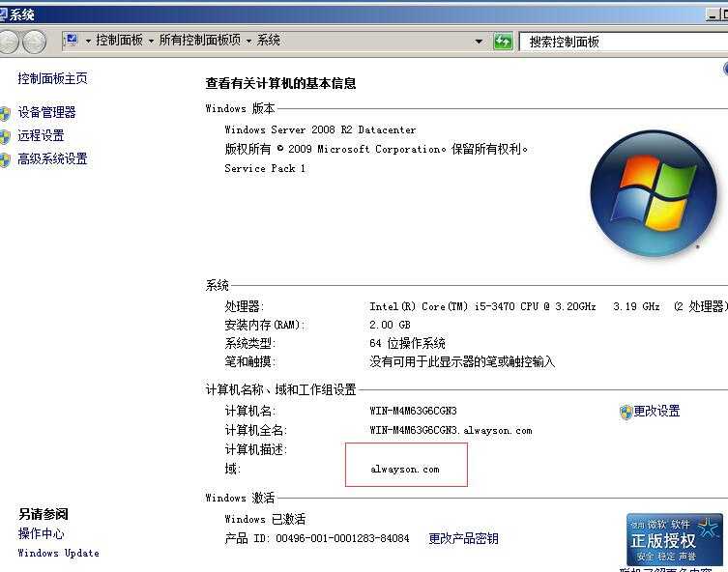Select 系统 breadcrumb segment

pos(269,41)
